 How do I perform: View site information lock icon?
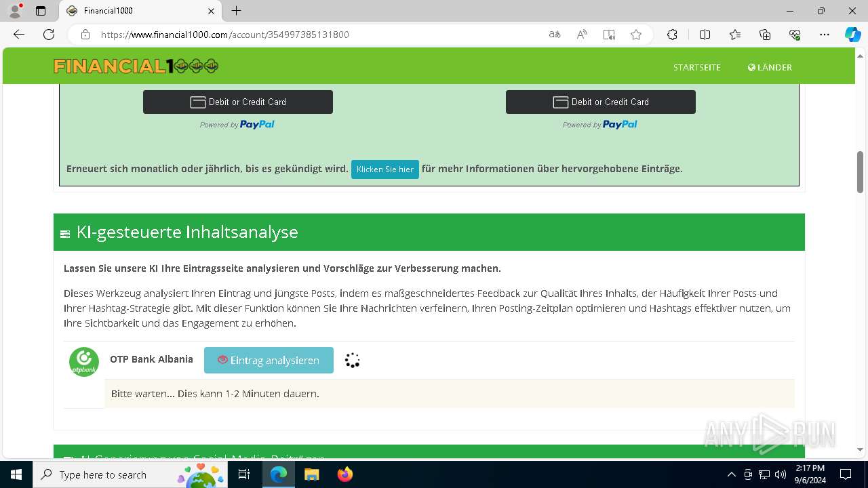(x=85, y=35)
